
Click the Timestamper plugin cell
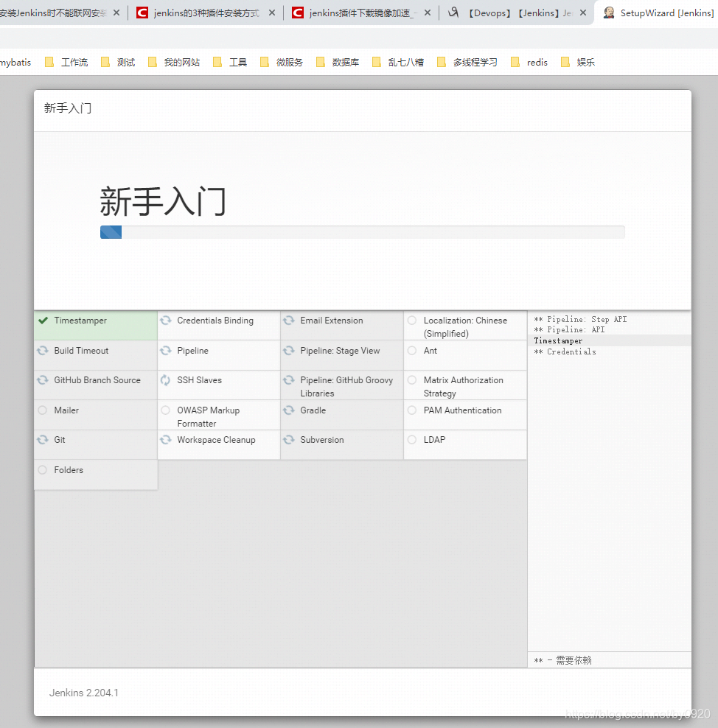tap(96, 326)
